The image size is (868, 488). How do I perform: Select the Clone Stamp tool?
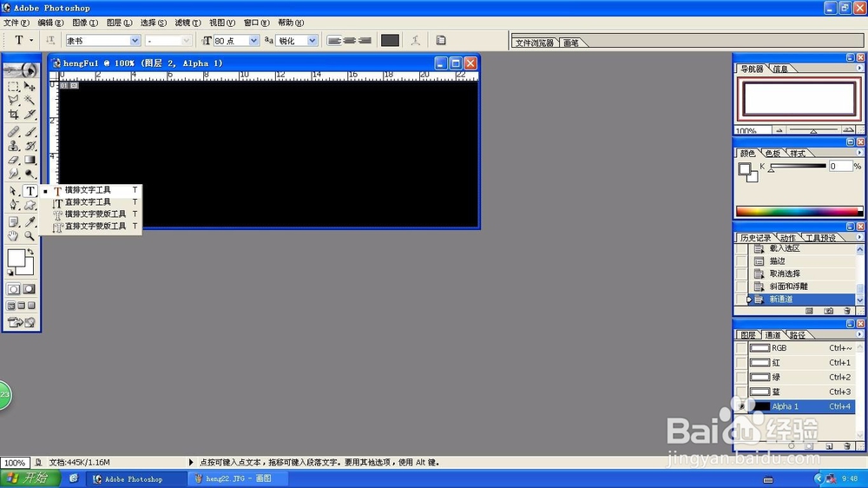point(13,146)
